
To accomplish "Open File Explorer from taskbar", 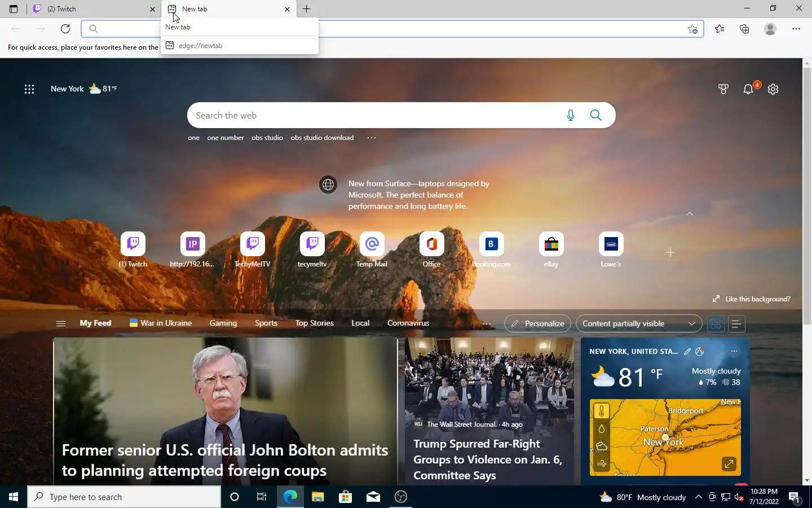I will [317, 497].
